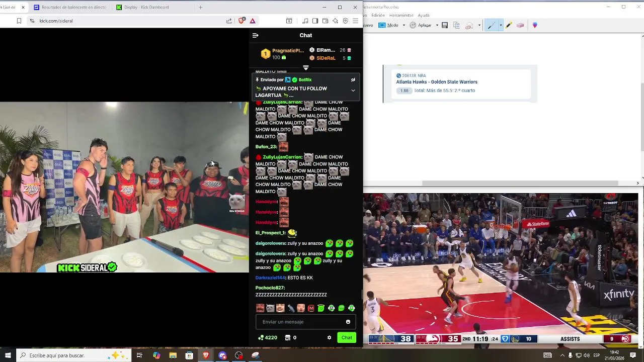Insert the gray cat quick emote
The image size is (644, 362).
tap(270, 308)
